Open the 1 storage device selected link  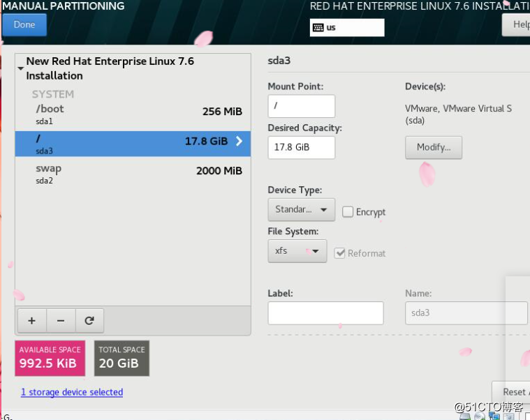pos(72,392)
